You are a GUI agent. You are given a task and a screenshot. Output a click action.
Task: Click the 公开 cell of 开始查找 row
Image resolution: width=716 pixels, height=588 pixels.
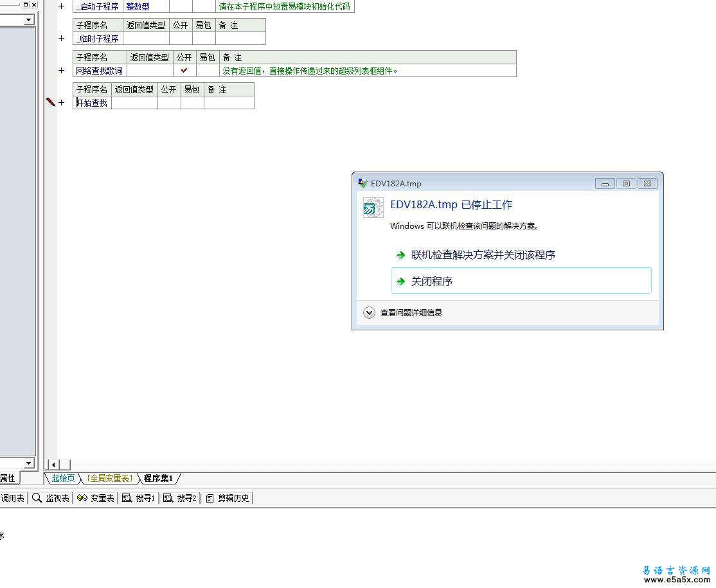[x=169, y=103]
